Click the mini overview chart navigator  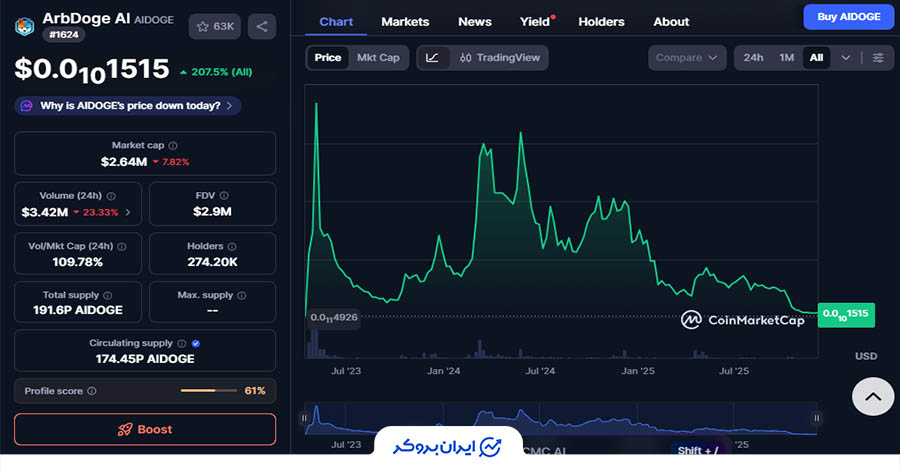click(x=560, y=419)
